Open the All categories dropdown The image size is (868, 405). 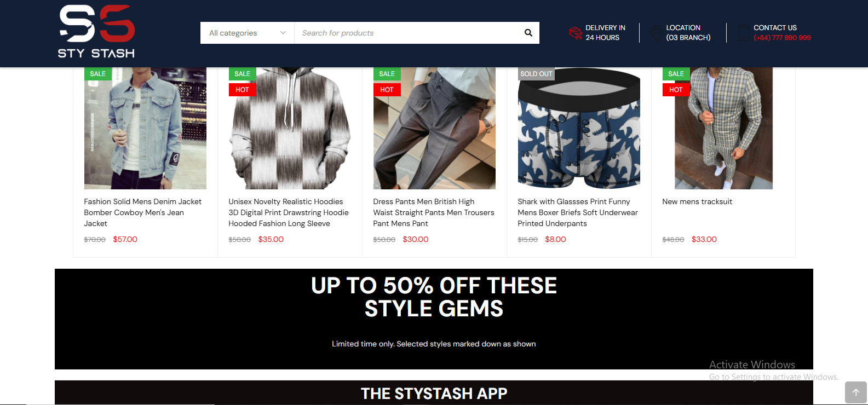click(248, 33)
